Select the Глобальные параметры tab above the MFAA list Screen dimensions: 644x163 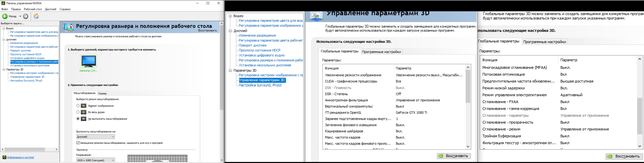point(499,41)
